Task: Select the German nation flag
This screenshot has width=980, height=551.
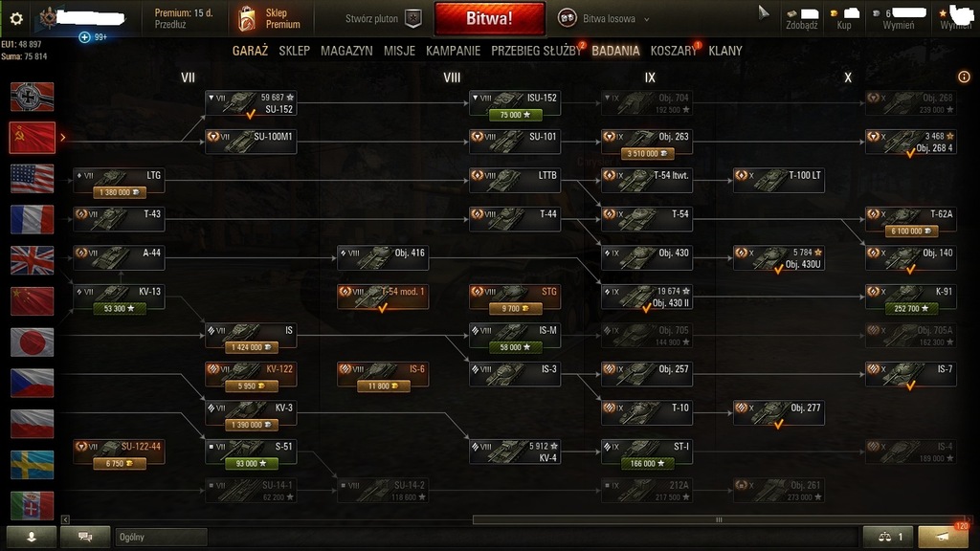Action: coord(32,97)
